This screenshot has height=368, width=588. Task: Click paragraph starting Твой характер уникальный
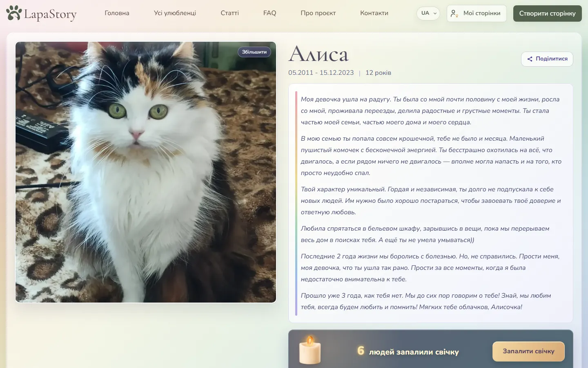click(x=431, y=201)
